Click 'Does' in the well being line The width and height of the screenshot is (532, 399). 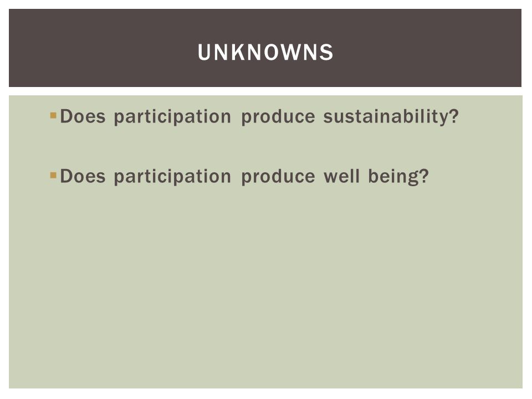(83, 176)
